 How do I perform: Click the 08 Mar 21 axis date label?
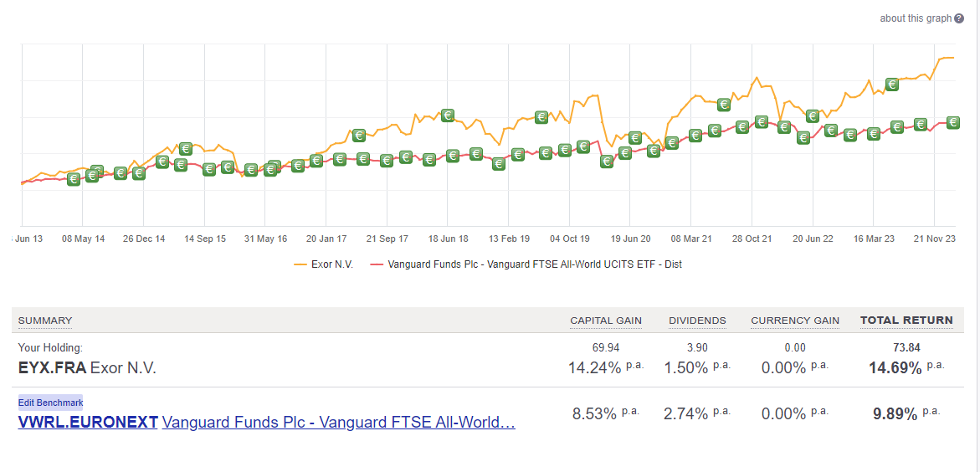(690, 239)
